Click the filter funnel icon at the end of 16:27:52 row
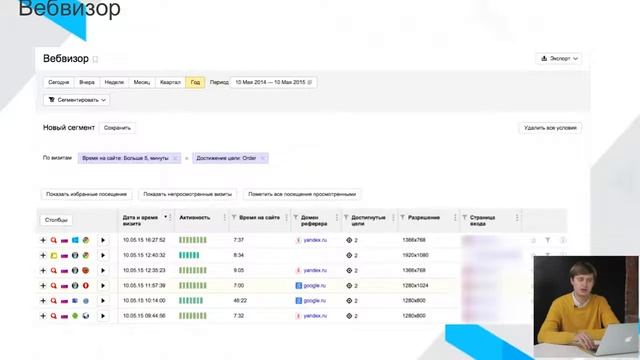 click(x=548, y=240)
